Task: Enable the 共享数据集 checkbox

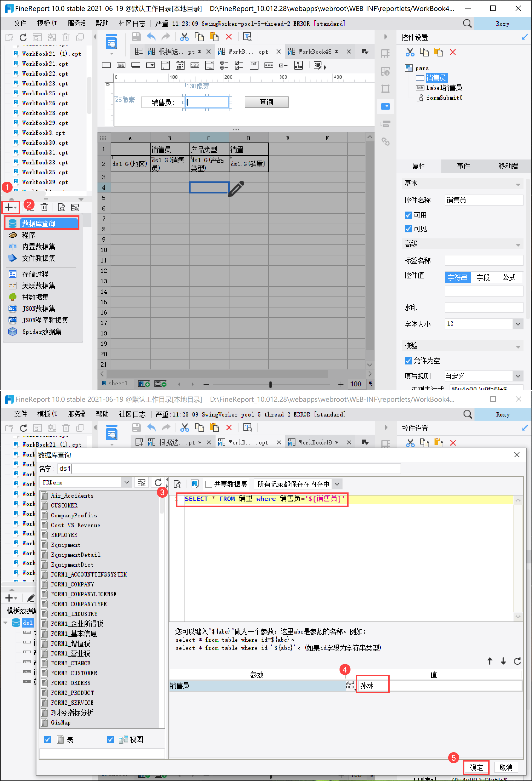Action: [x=209, y=484]
